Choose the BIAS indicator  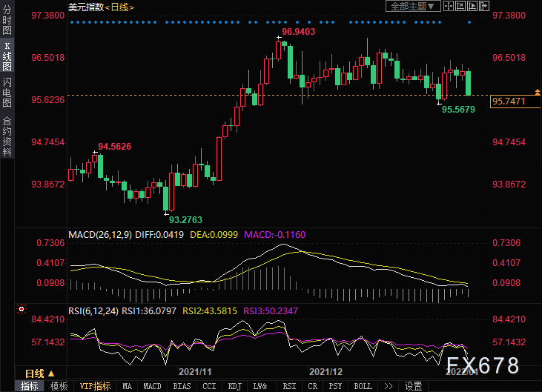click(x=182, y=386)
